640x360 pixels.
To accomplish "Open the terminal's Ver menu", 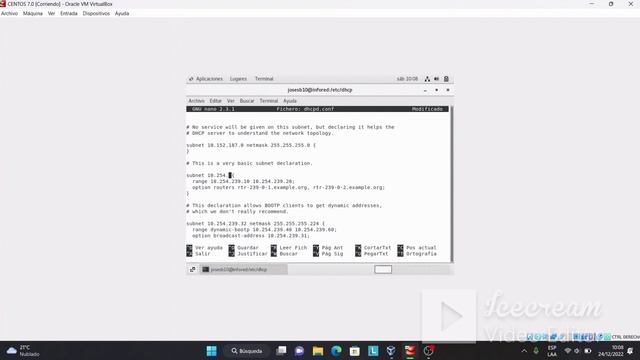I will tap(231, 101).
